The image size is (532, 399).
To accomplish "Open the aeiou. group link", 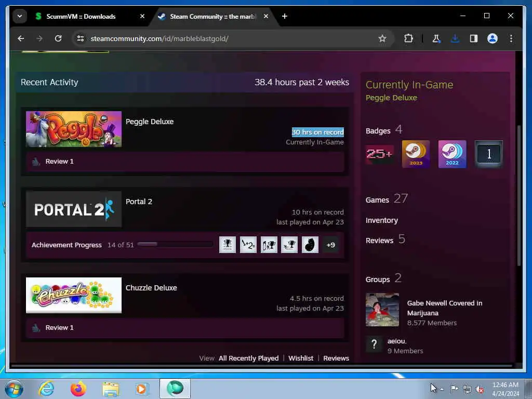I will (397, 341).
